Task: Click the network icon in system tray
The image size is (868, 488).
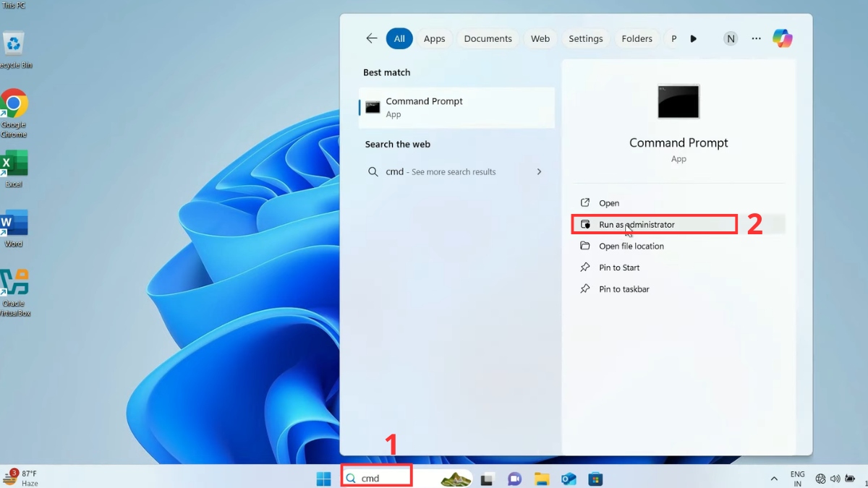Action: (x=820, y=478)
